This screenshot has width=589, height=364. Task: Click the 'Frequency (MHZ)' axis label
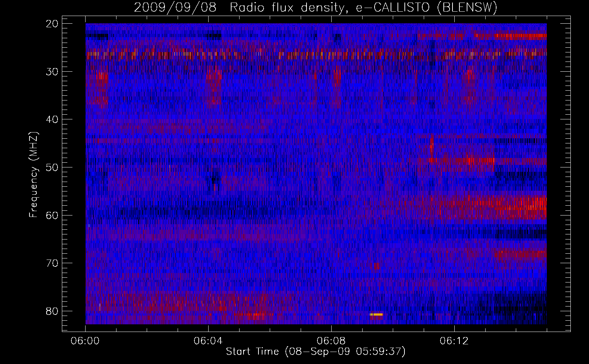[x=33, y=175]
